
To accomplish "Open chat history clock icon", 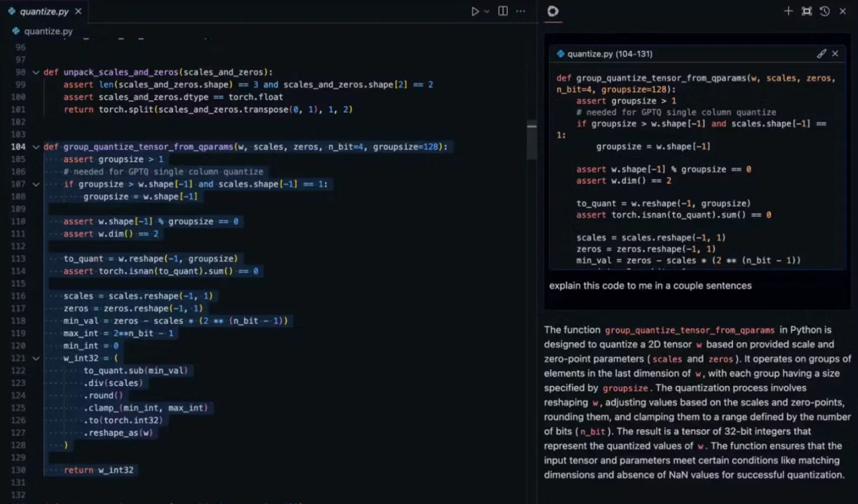I will click(x=825, y=11).
